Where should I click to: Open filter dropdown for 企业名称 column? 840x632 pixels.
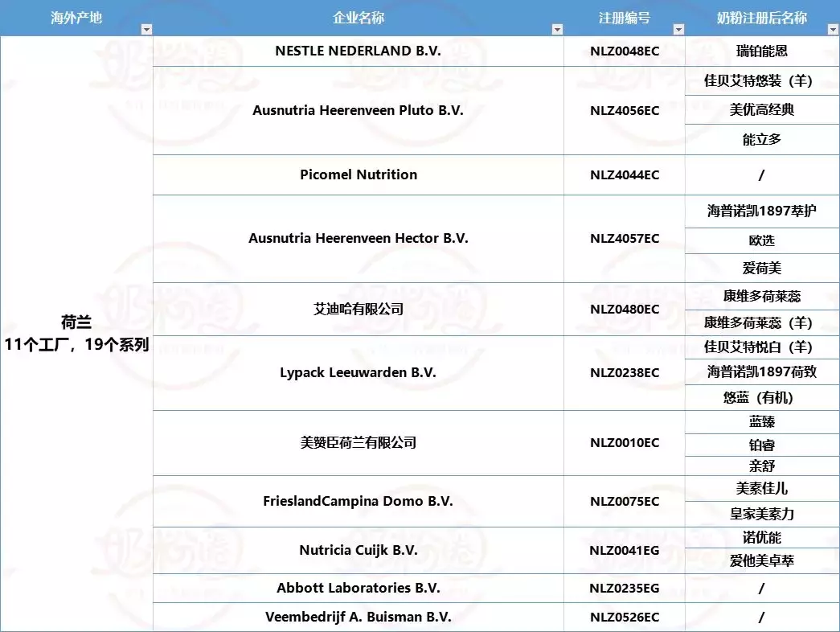tap(557, 30)
